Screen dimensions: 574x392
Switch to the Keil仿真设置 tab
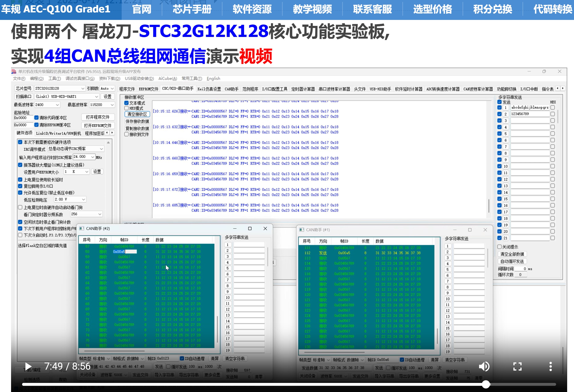209,89
